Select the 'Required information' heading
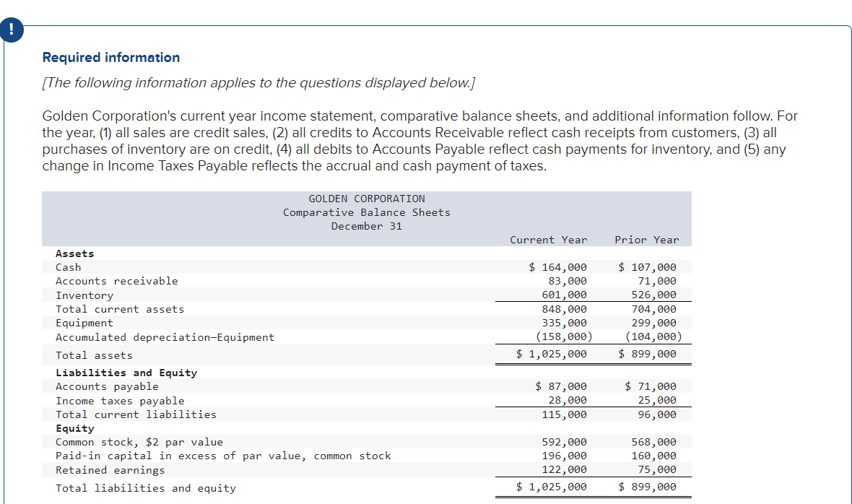852x504 pixels. click(111, 58)
